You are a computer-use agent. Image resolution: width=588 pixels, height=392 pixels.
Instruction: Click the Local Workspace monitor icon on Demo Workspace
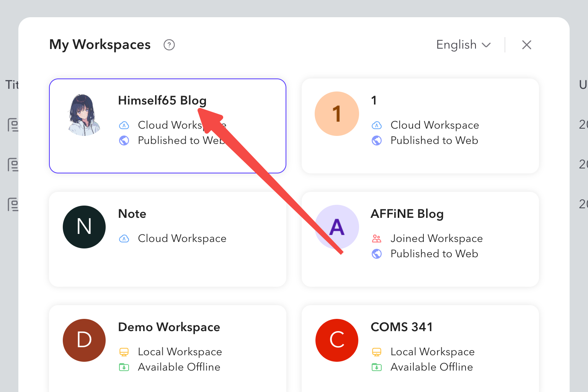tap(124, 351)
